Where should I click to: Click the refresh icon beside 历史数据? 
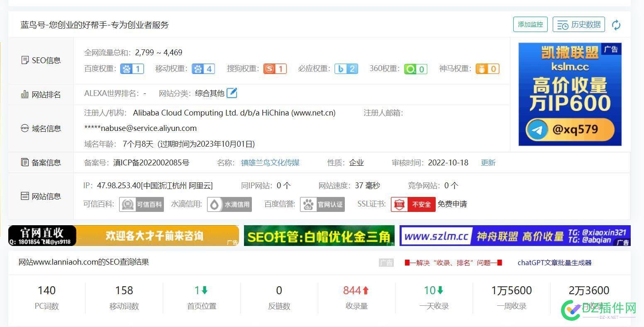click(x=616, y=25)
